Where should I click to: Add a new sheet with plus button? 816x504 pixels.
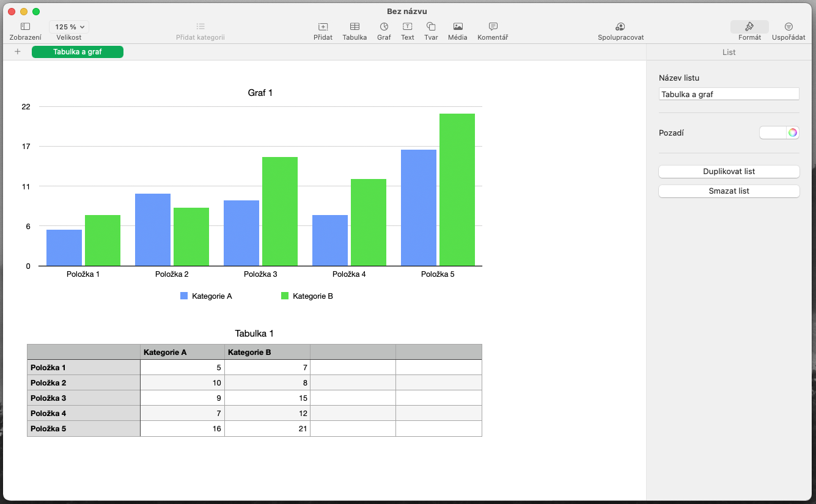click(17, 52)
